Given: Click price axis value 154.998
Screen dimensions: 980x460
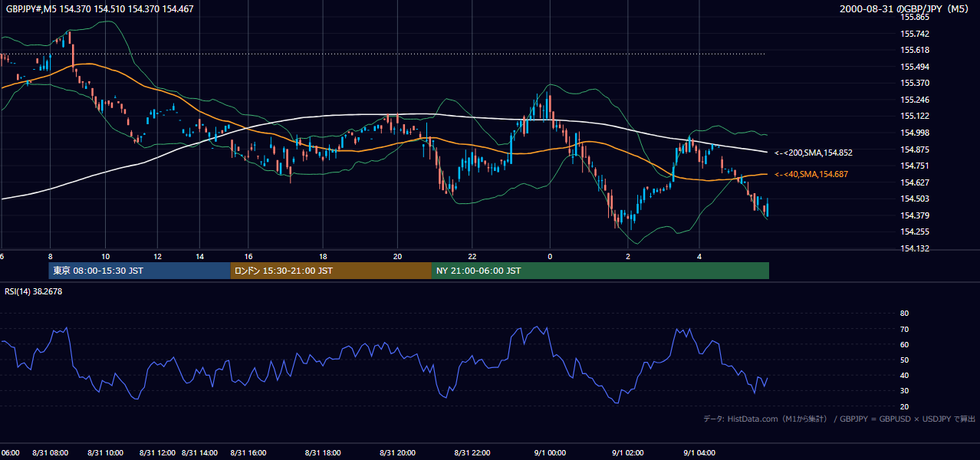Looking at the screenshot, I should (914, 133).
